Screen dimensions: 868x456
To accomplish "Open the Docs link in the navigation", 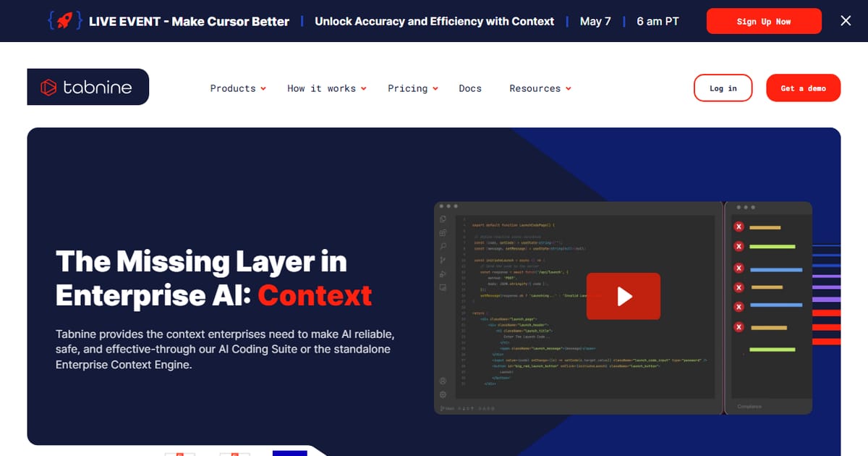I will [470, 88].
